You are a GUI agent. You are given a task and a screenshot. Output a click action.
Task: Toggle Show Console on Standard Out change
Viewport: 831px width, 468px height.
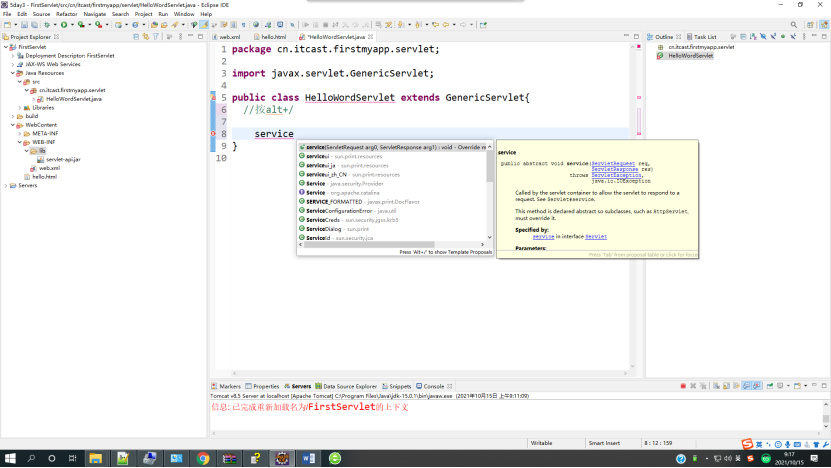pyautogui.click(x=747, y=386)
